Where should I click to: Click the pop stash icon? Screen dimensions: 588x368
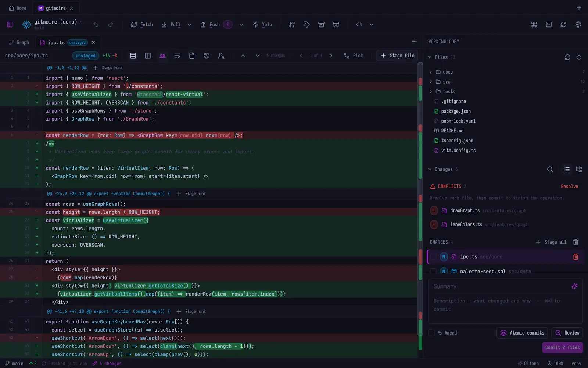336,25
